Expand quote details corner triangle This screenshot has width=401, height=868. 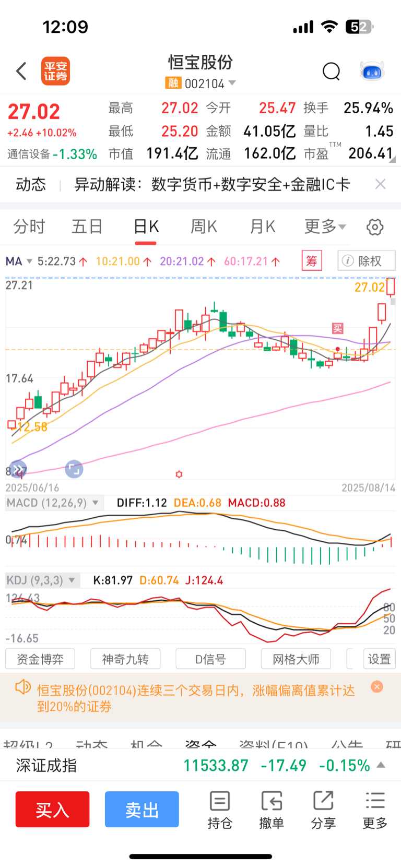point(392,160)
